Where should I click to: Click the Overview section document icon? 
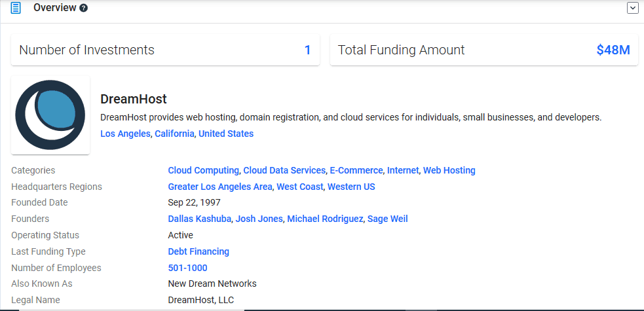click(x=16, y=8)
